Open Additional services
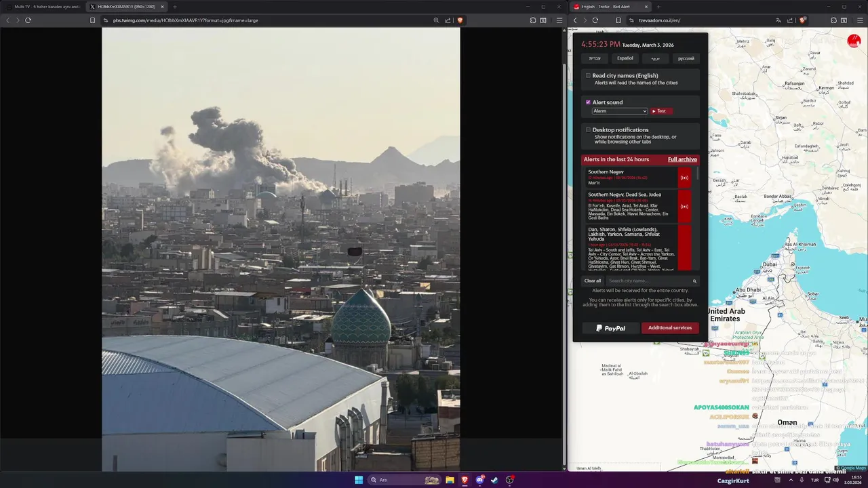Image resolution: width=868 pixels, height=488 pixels. click(670, 328)
